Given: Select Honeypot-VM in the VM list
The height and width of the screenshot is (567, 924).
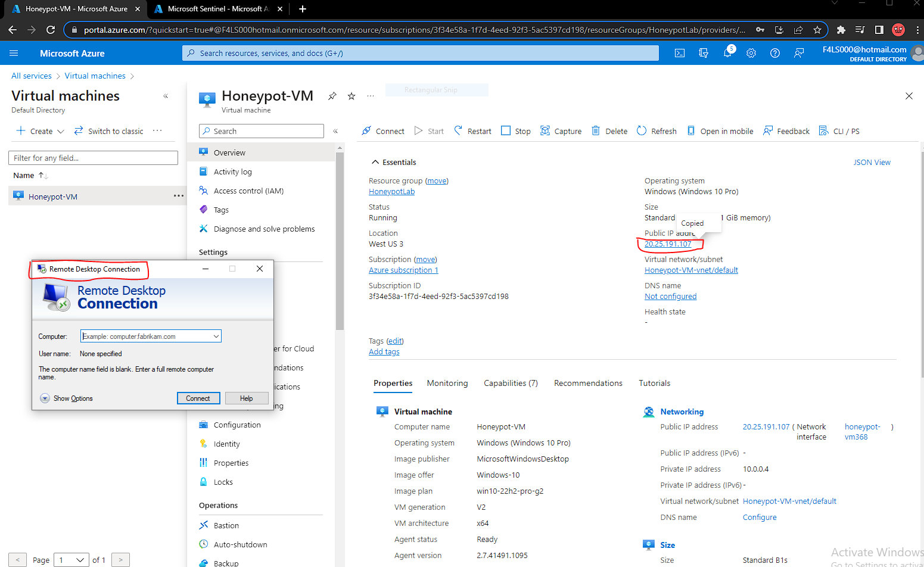Looking at the screenshot, I should click(53, 197).
